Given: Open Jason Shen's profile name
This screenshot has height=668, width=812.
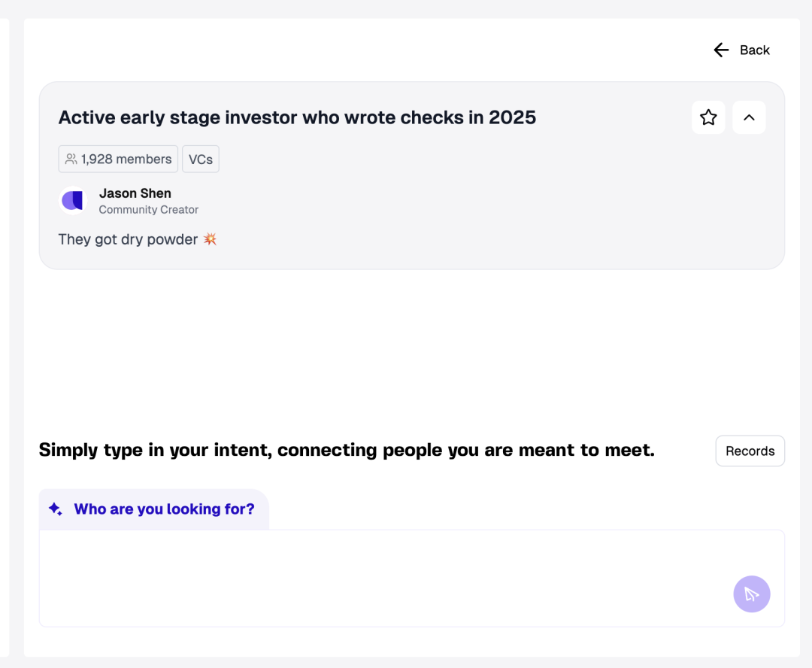Looking at the screenshot, I should [x=135, y=193].
